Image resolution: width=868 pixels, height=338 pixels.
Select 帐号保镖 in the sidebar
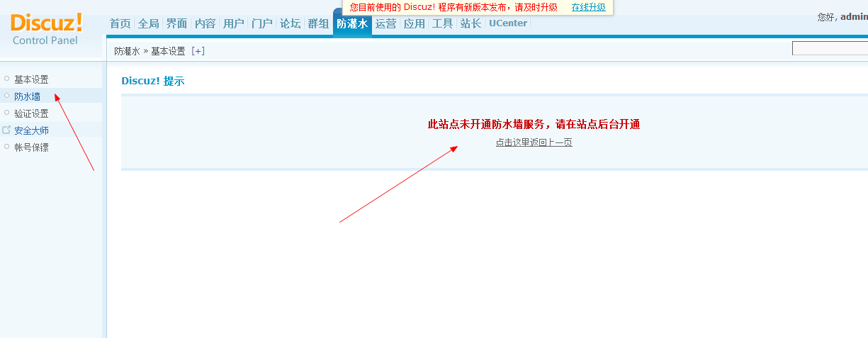coord(32,147)
